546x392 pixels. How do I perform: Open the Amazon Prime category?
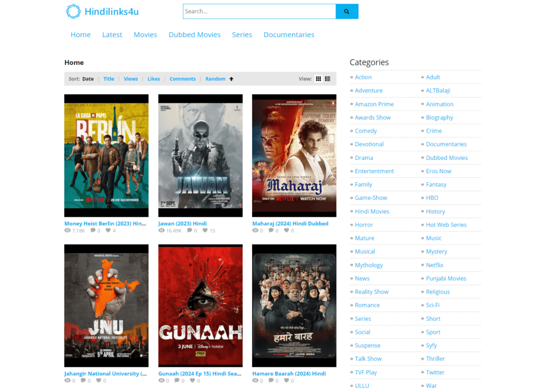374,104
